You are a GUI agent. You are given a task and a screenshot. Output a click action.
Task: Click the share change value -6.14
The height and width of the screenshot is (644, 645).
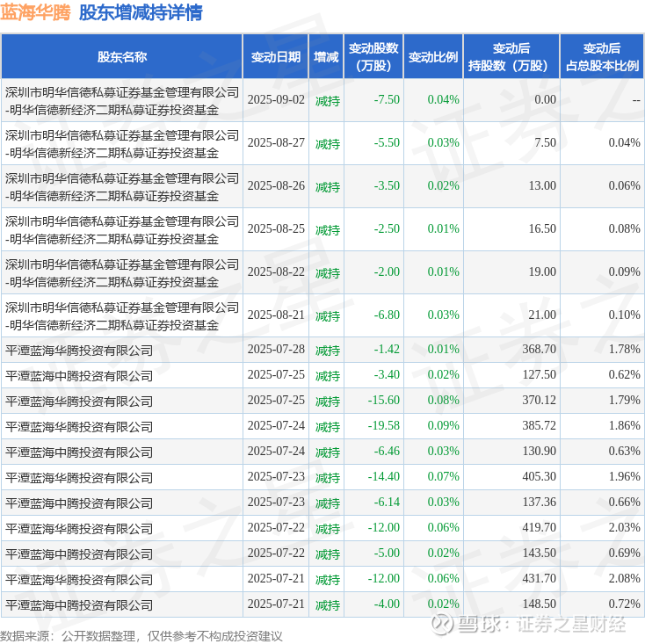pos(387,503)
